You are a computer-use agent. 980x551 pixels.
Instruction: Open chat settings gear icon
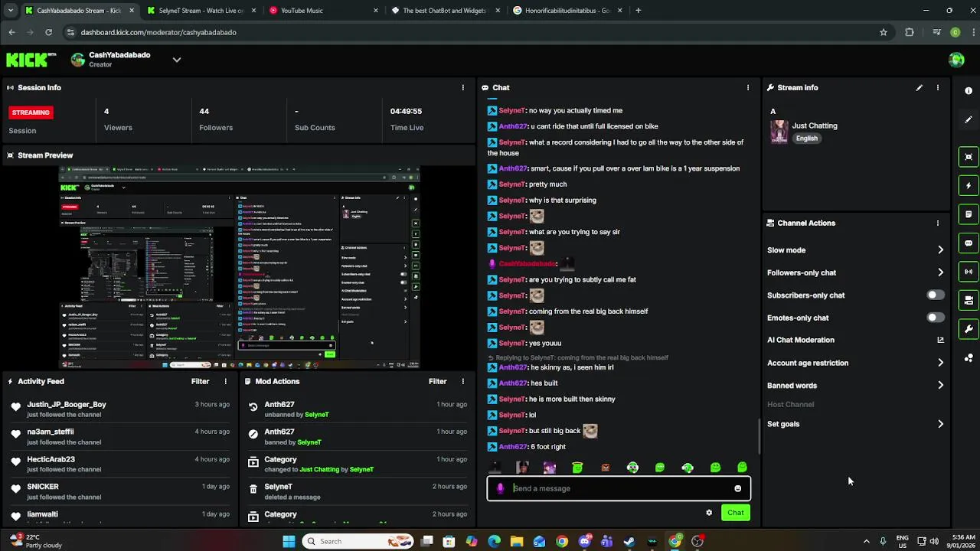click(x=709, y=513)
